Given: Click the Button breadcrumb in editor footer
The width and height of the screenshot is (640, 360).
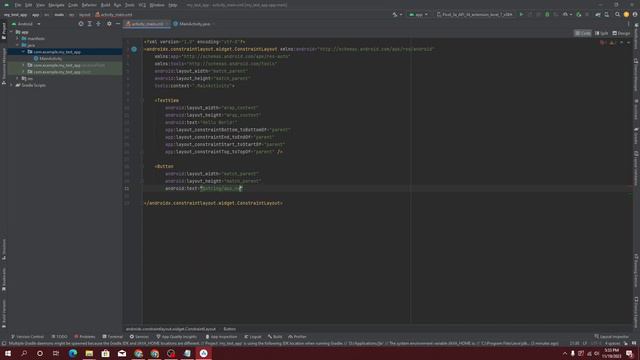Looking at the screenshot, I should (x=229, y=329).
